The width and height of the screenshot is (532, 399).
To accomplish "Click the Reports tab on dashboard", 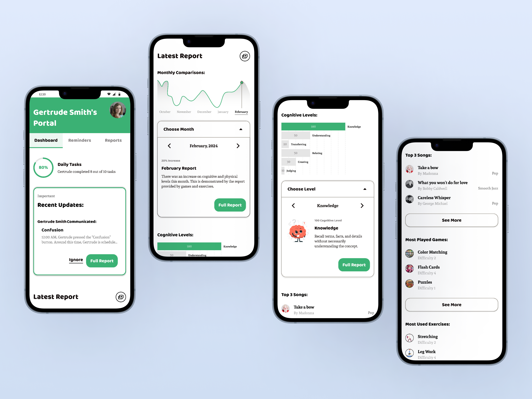I will pyautogui.click(x=113, y=140).
